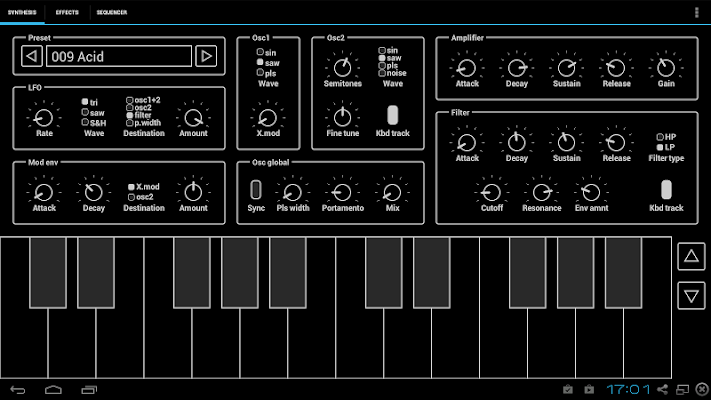Click the Filter Env amnt knob
This screenshot has width=711, height=400.
pos(591,192)
